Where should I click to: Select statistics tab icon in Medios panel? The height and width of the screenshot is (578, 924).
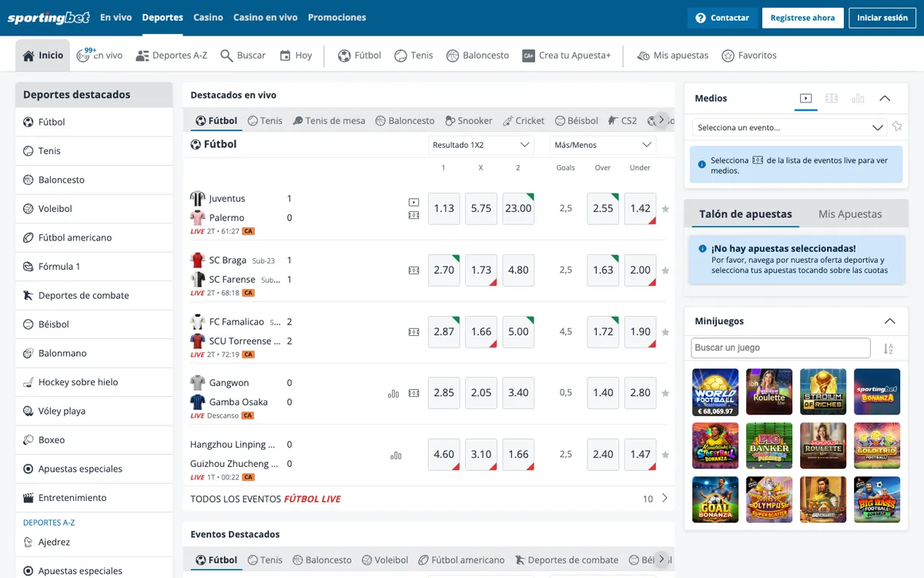point(858,99)
